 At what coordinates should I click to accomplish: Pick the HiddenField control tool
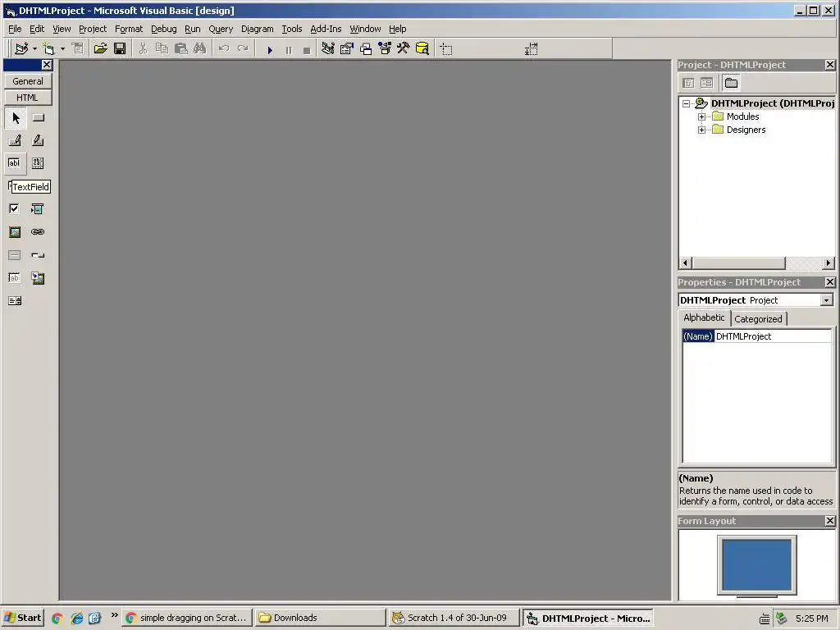point(15,277)
